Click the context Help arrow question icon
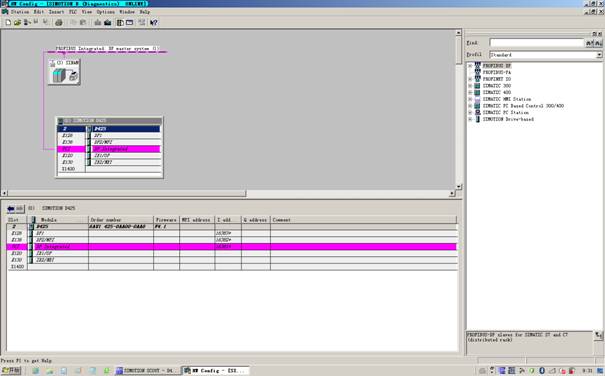The height and width of the screenshot is (376, 605). [x=154, y=23]
